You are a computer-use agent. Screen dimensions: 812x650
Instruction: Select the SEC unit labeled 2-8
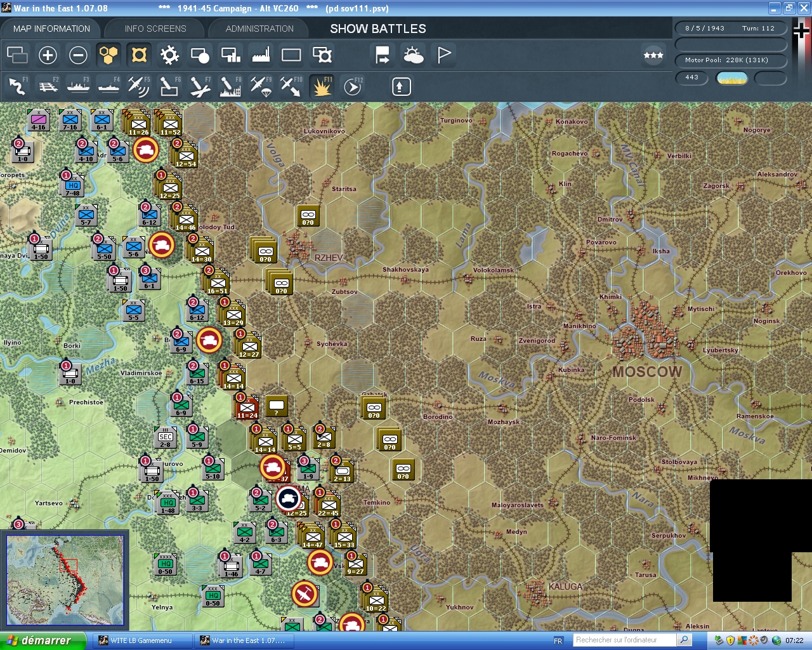(x=165, y=437)
